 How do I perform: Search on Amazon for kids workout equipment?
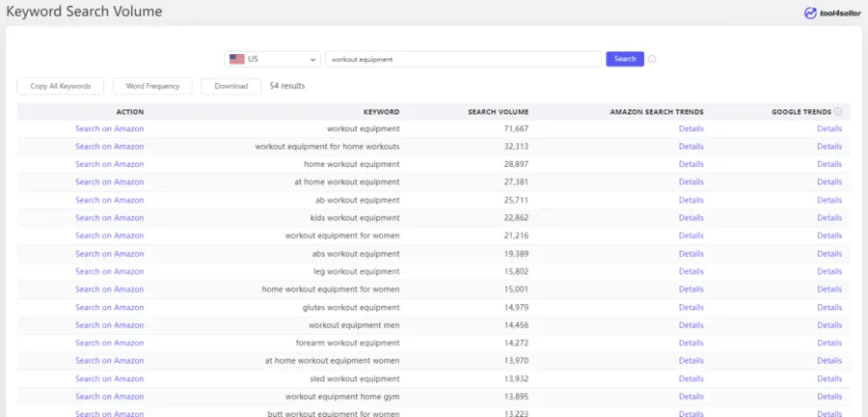(110, 217)
